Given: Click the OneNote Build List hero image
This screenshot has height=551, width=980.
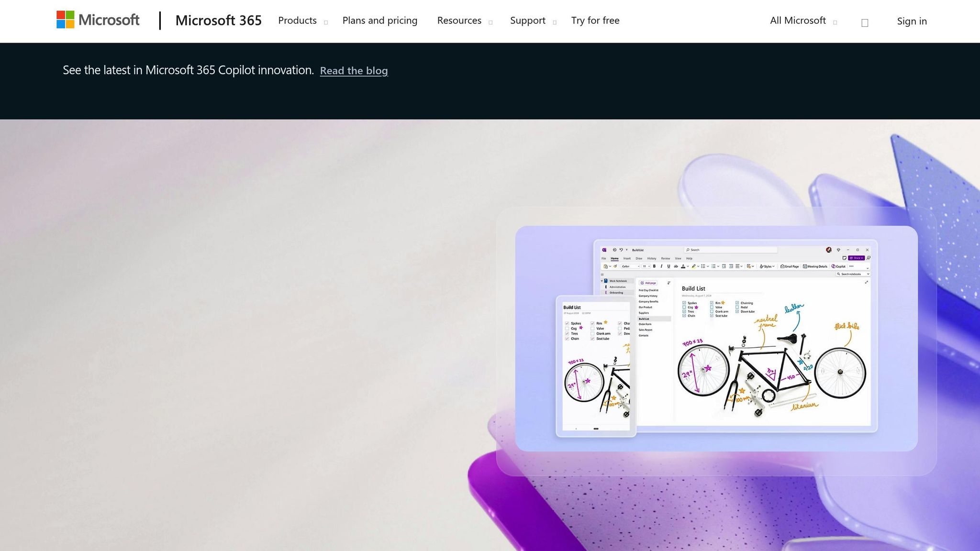Looking at the screenshot, I should [x=716, y=338].
